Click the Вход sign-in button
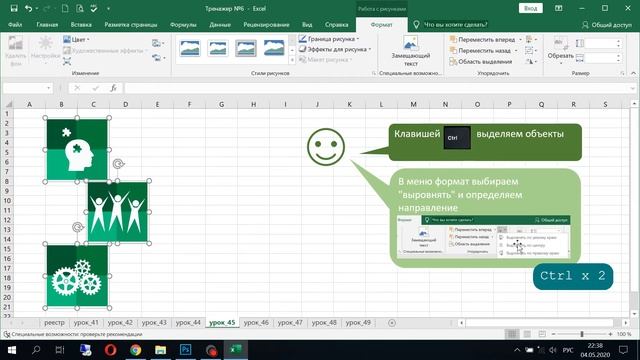Screen dimensions: 640x360 click(x=531, y=8)
